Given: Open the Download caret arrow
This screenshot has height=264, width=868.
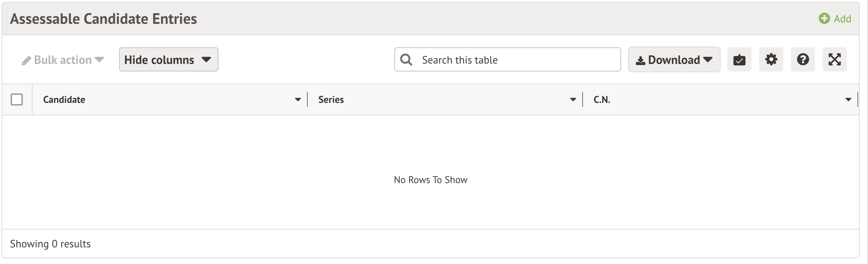Looking at the screenshot, I should (708, 60).
